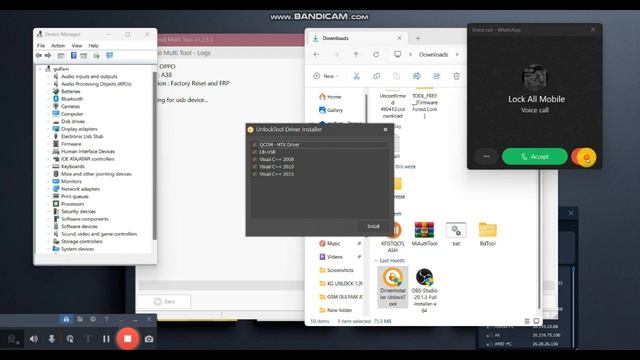
Task: Open Bandicam settings gear icon
Action: 93,320
